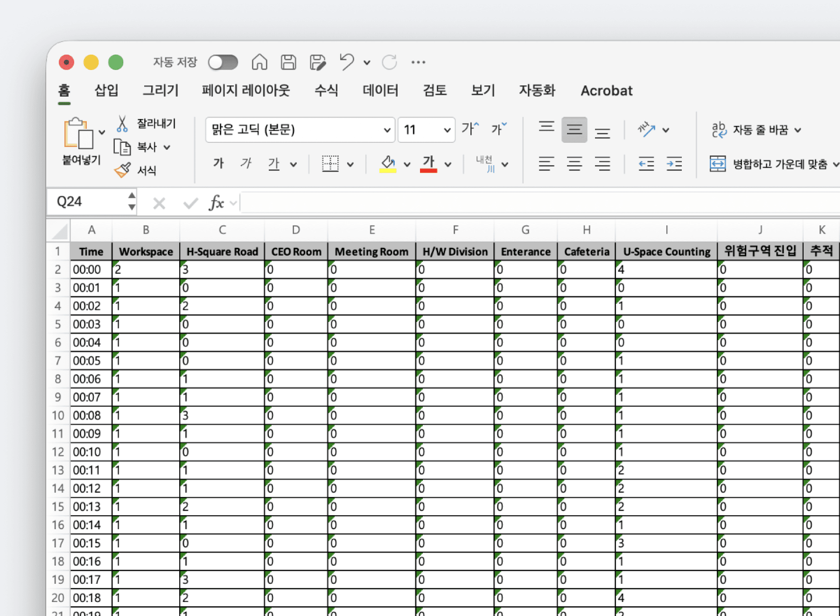Switch to the 데이터 ribbon tab
The width and height of the screenshot is (840, 616).
click(x=380, y=91)
